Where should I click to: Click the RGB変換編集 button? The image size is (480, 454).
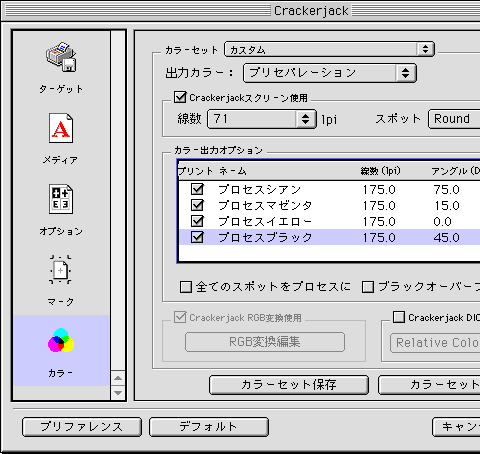pyautogui.click(x=265, y=342)
